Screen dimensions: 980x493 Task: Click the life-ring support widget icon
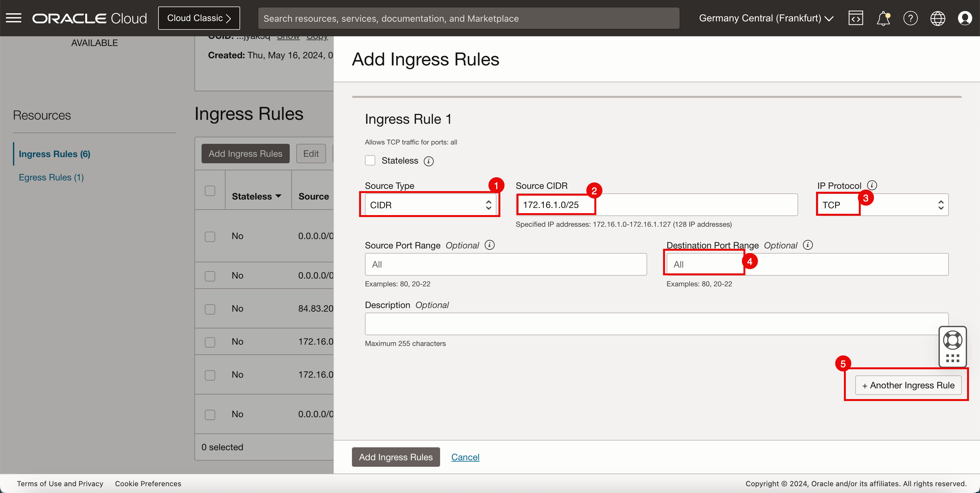(x=952, y=340)
